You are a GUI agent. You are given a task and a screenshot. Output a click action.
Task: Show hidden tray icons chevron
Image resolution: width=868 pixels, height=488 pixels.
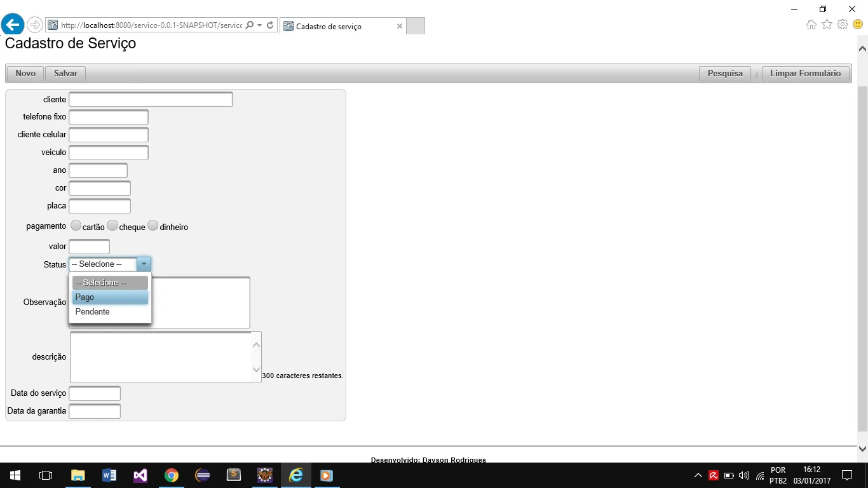tap(698, 475)
